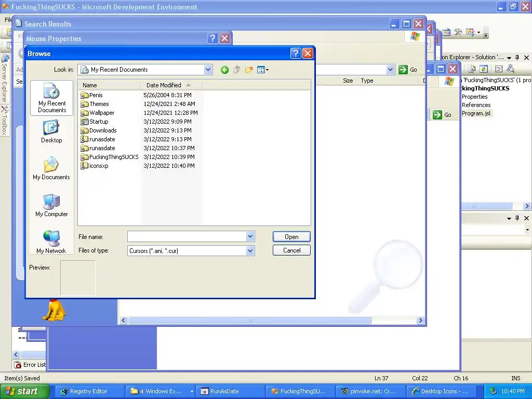Viewport: 532px width, 399px height.
Task: Click the Browse dialog help question mark
Action: 296,54
